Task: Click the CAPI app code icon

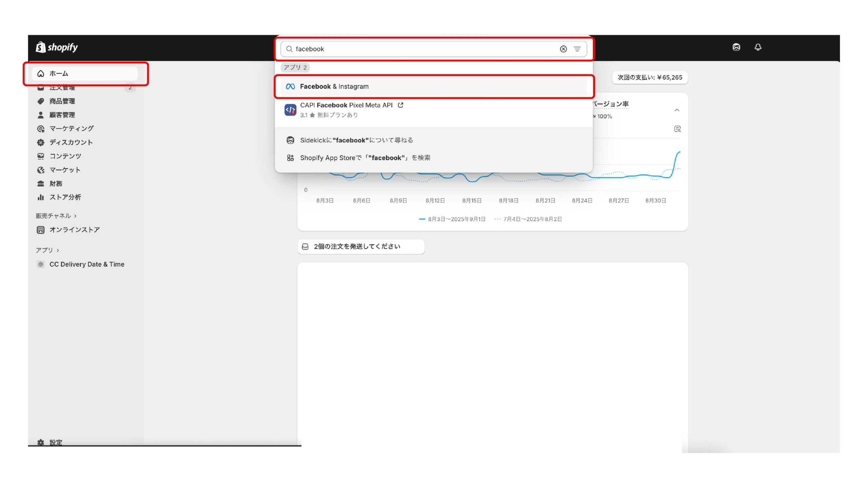Action: [290, 110]
